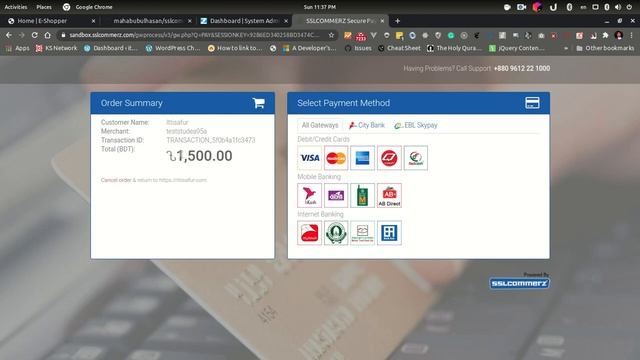Open the browser home page

tap(47, 35)
